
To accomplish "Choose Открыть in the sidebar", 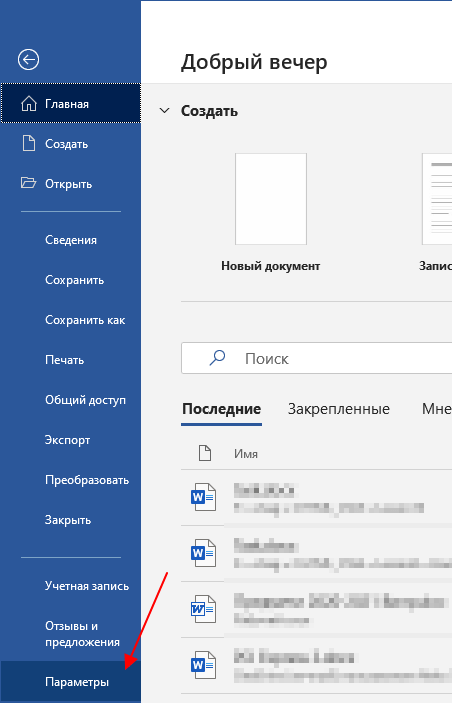I will (x=70, y=184).
